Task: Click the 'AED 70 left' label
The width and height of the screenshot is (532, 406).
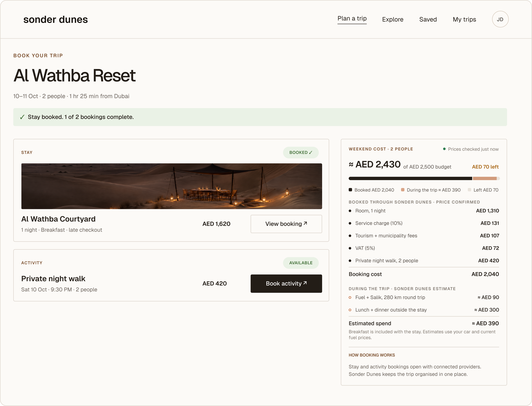Action: (x=485, y=167)
